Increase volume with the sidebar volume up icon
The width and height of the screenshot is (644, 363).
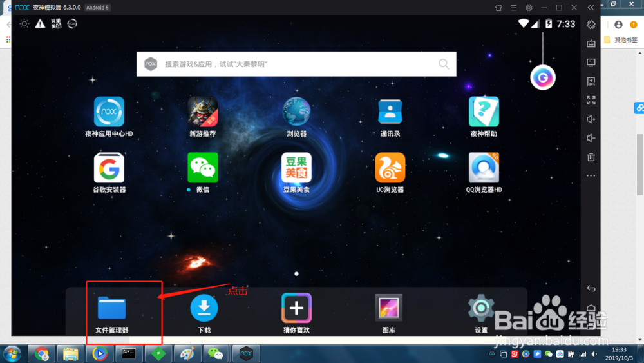click(x=591, y=119)
